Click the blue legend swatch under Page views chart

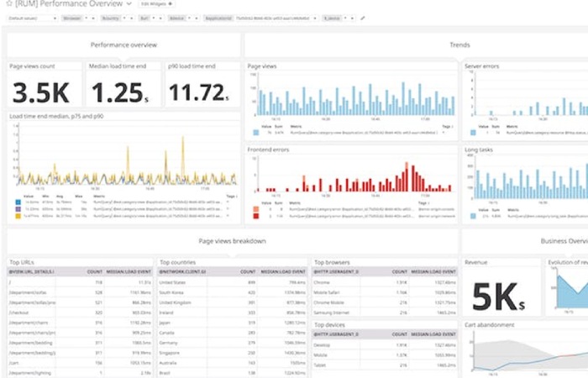point(255,133)
